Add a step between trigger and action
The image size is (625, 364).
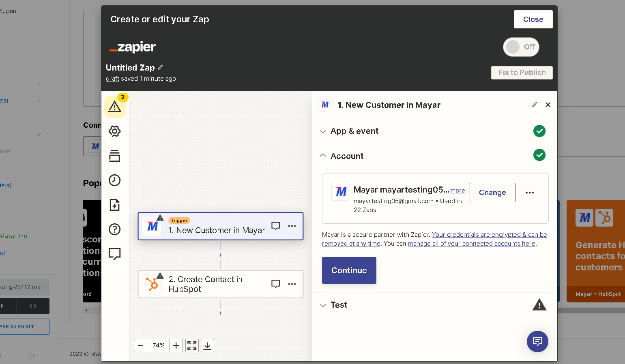click(x=221, y=255)
